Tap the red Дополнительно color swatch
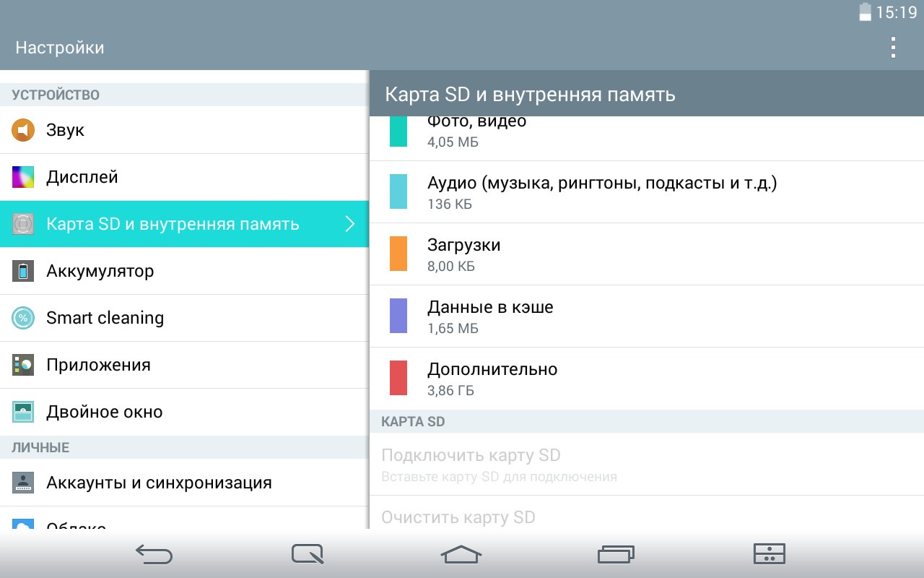 [x=398, y=379]
